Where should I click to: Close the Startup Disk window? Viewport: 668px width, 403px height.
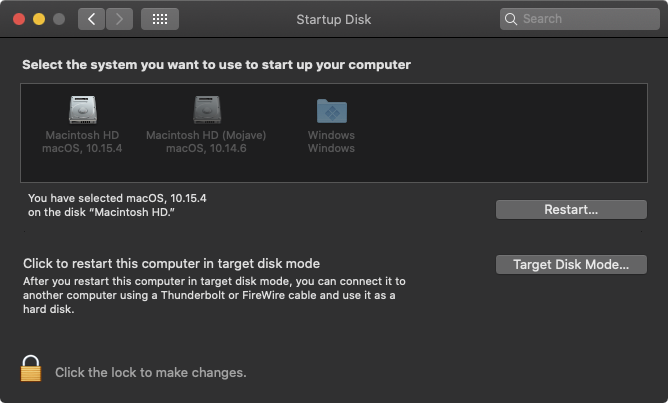(x=20, y=19)
